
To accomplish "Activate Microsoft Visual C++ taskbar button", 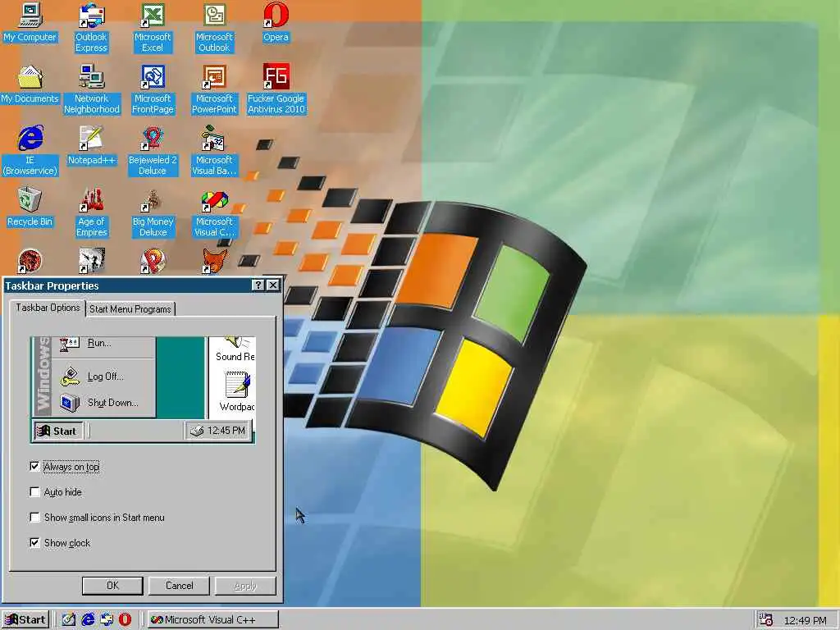I will [212, 620].
